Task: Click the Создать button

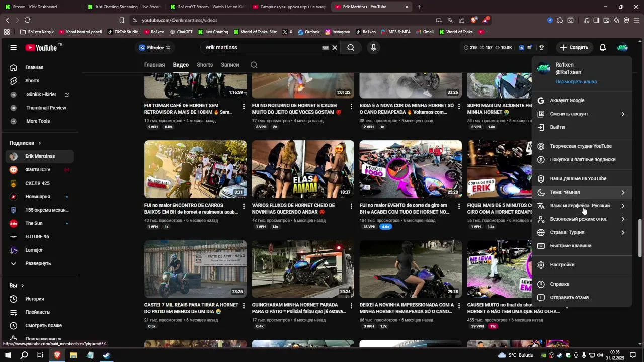Action: click(574, 48)
